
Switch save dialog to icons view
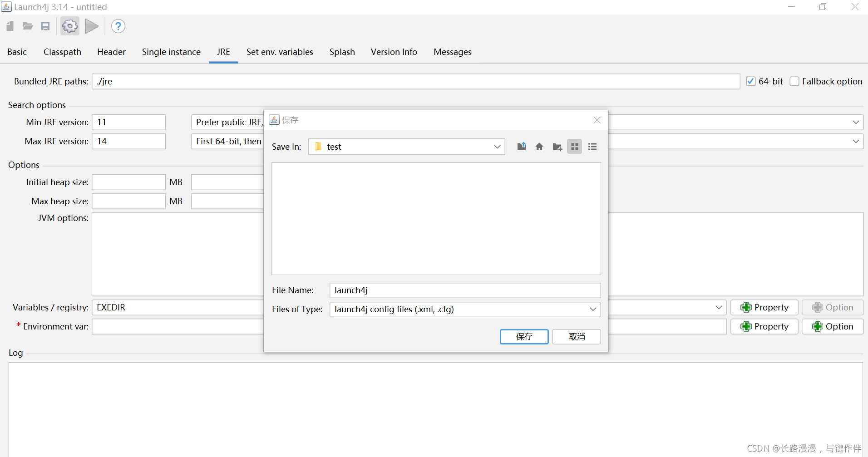point(575,147)
